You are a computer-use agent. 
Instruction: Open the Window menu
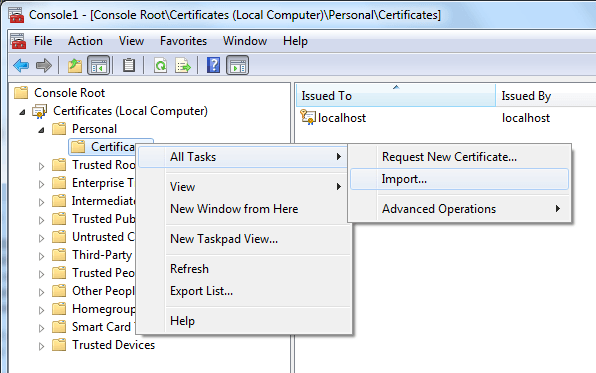pos(245,41)
